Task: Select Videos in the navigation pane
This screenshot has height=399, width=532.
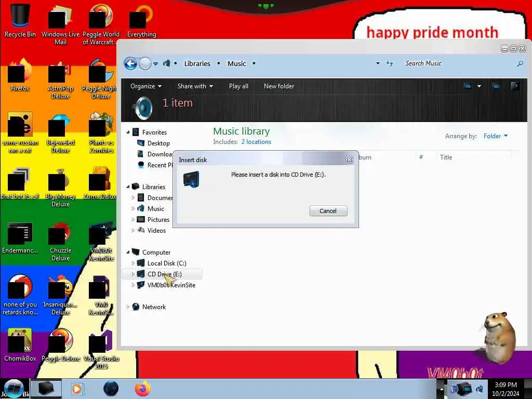Action: 156,230
